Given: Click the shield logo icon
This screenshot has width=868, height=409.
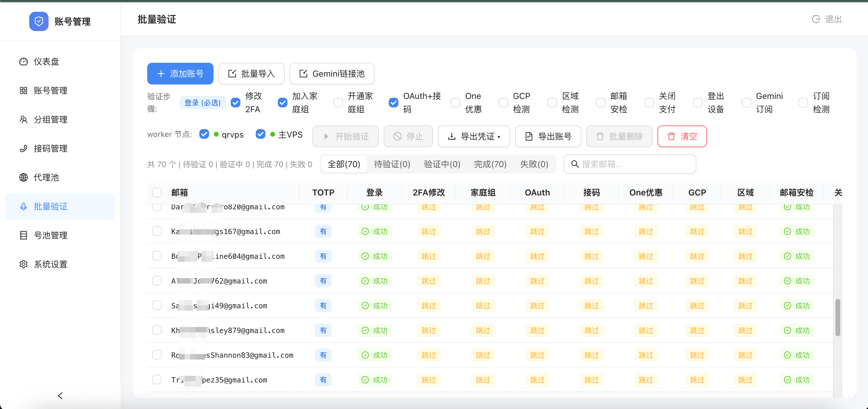Looking at the screenshot, I should [x=39, y=21].
